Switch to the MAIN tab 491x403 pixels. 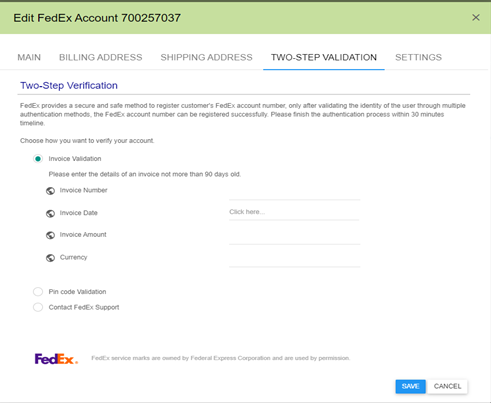(29, 57)
